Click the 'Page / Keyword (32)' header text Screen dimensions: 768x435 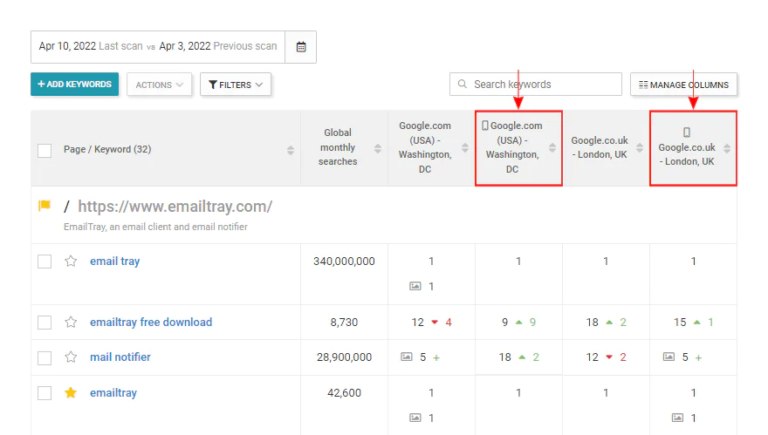[x=107, y=149]
